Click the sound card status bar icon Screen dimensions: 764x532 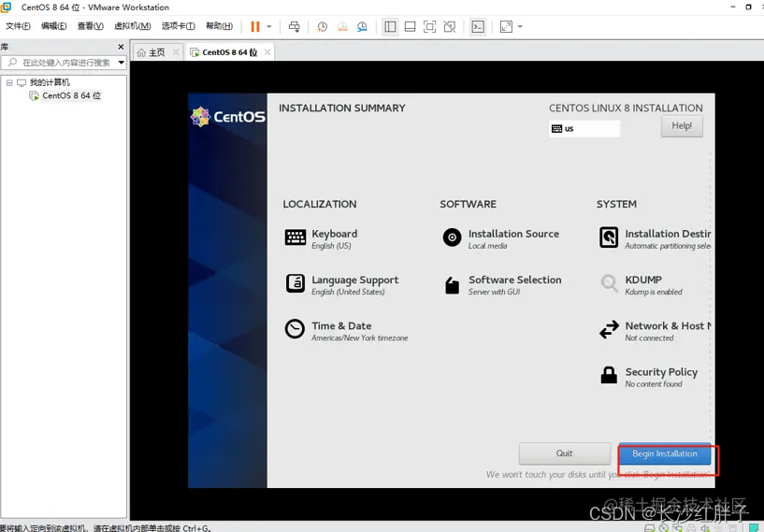pos(705,528)
